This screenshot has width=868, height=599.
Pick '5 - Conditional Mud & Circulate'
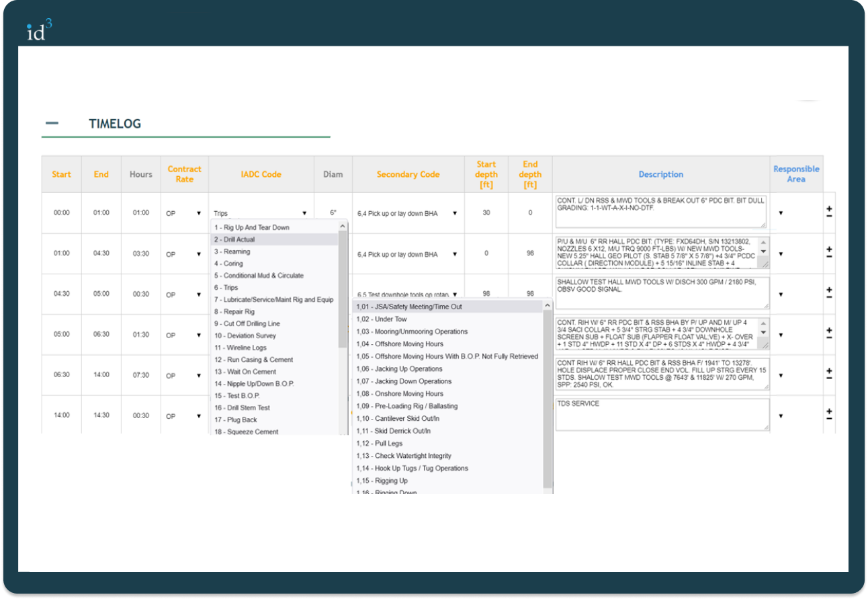[275, 276]
